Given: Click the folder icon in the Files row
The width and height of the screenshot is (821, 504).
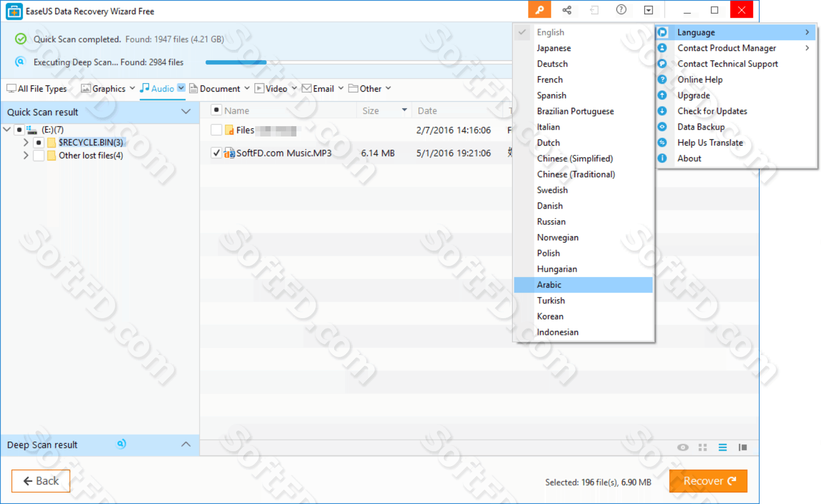Looking at the screenshot, I should [229, 130].
